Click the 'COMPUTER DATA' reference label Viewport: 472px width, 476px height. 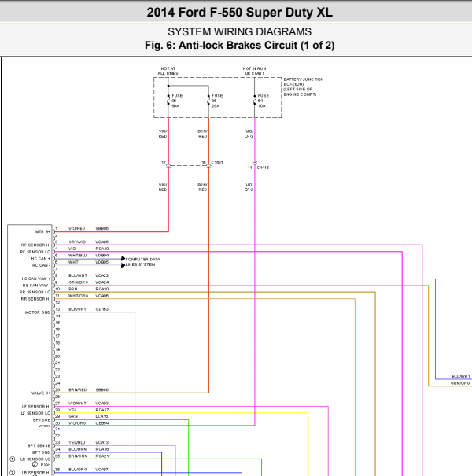[142, 260]
